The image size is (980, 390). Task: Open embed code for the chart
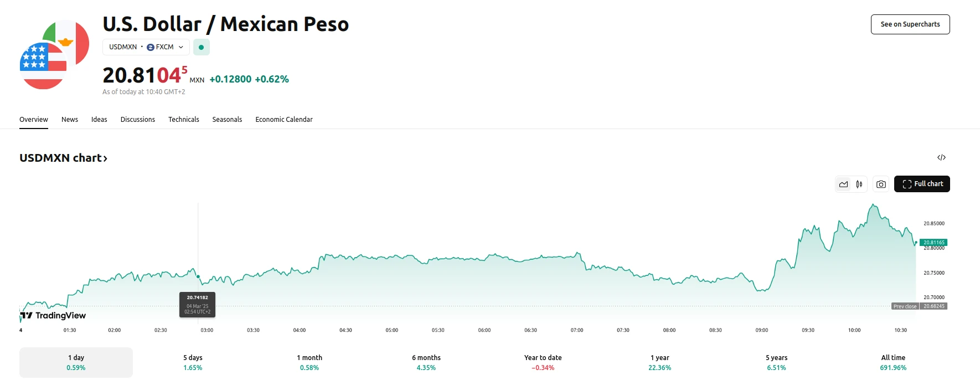click(941, 158)
